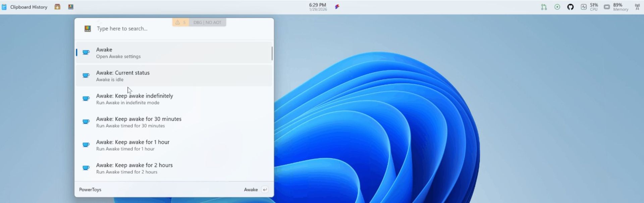Image resolution: width=644 pixels, height=203 pixels.
Task: Click cup icon of Awake settings row
Action: coord(86,52)
